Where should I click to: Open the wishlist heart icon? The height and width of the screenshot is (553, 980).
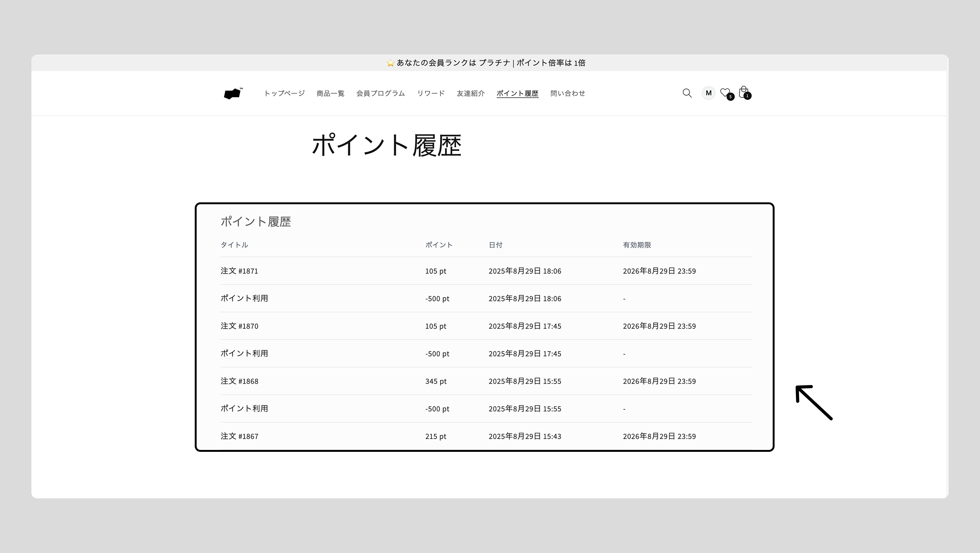pos(726,93)
